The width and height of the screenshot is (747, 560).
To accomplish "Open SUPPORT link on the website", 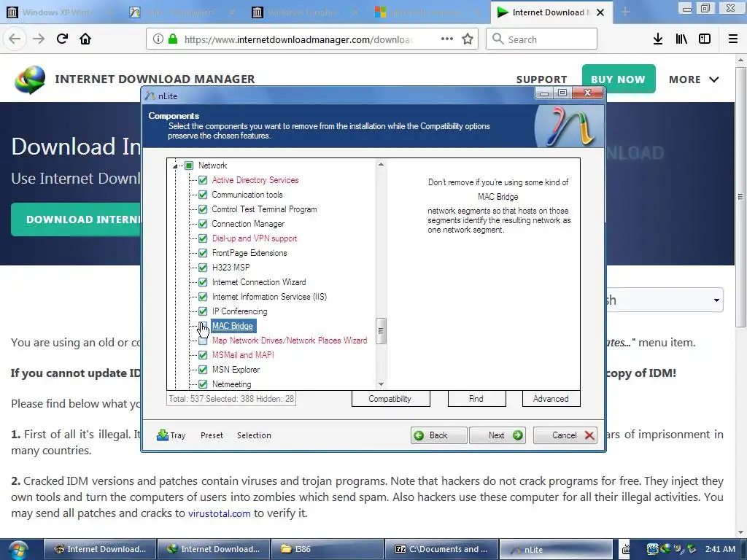I will [542, 79].
